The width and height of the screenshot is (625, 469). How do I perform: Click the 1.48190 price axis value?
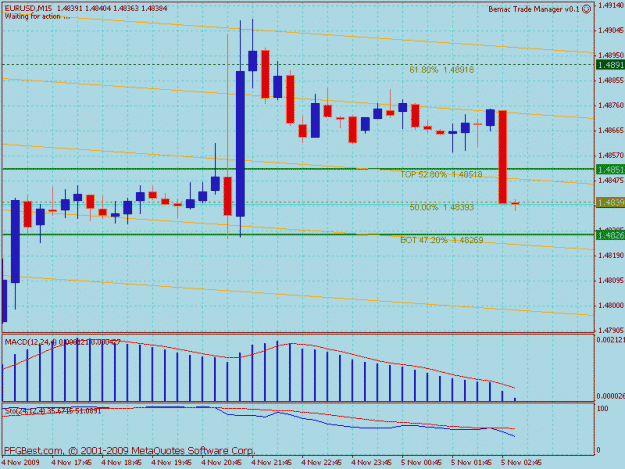611,255
